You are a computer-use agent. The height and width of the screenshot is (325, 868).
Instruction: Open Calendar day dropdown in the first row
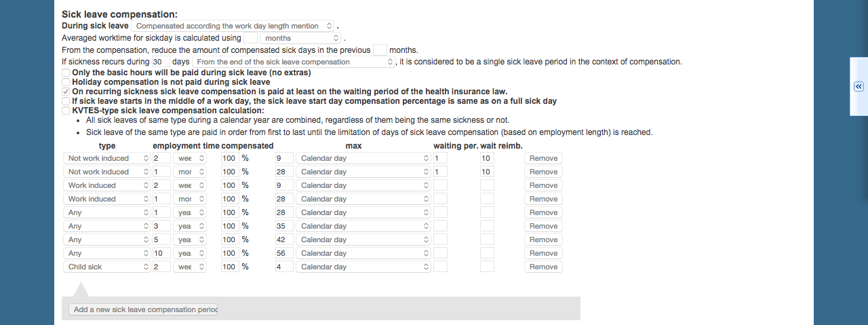(363, 158)
